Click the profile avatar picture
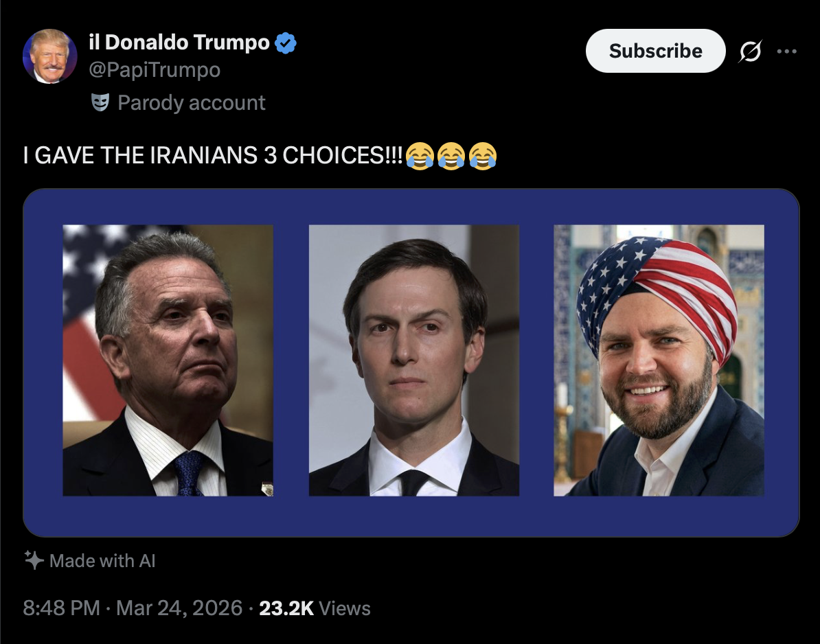 coord(50,56)
